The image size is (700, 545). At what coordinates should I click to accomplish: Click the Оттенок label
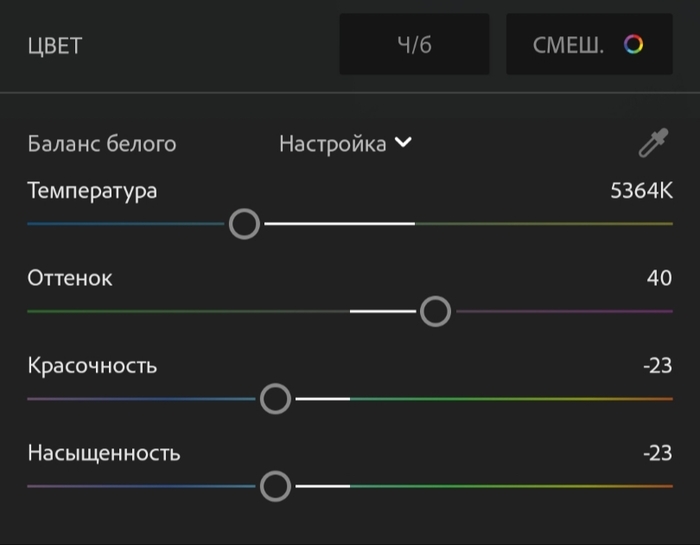70,278
